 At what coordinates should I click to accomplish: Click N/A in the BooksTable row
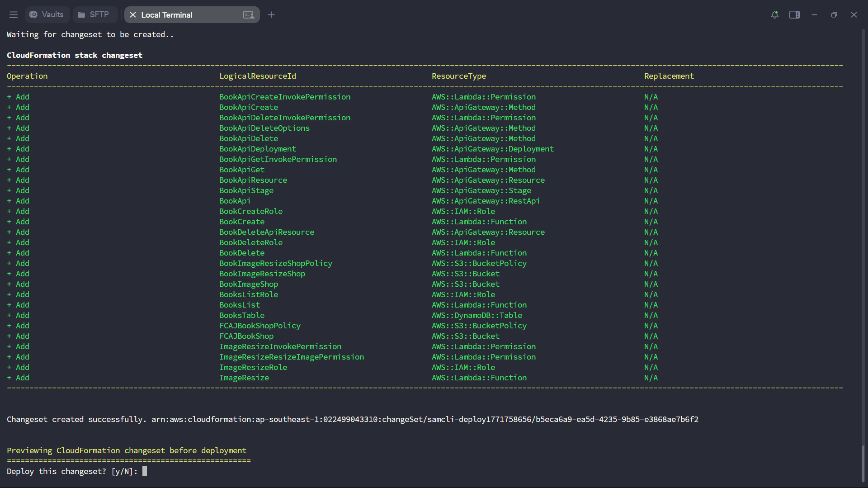pos(651,315)
